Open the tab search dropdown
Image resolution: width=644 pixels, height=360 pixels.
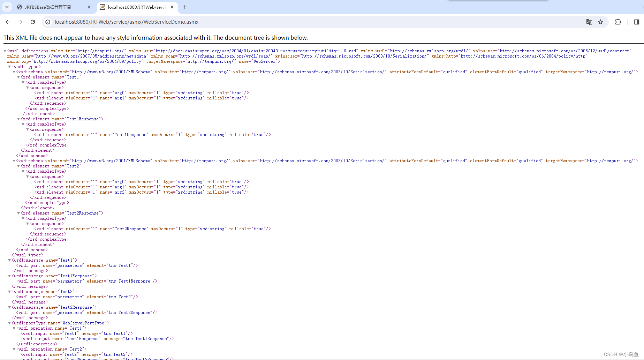click(x=7, y=7)
